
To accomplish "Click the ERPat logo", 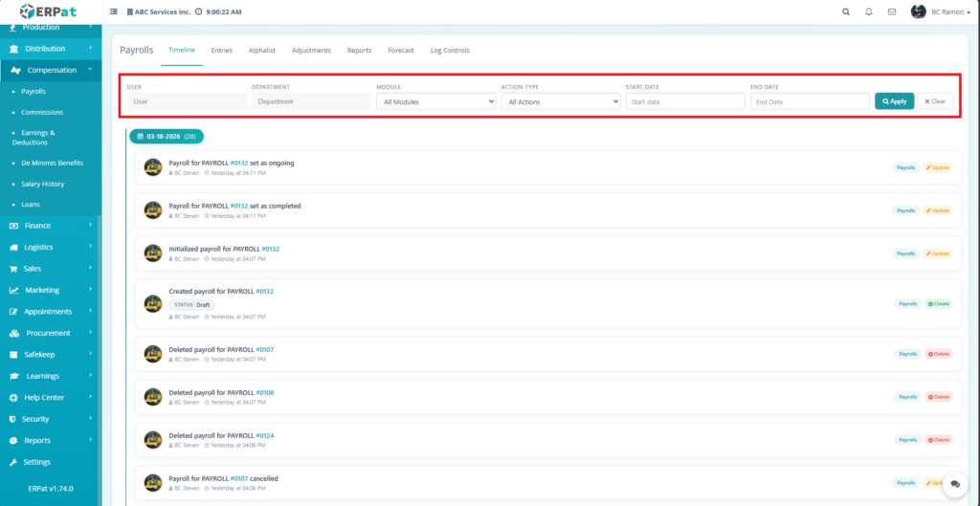I will point(50,11).
